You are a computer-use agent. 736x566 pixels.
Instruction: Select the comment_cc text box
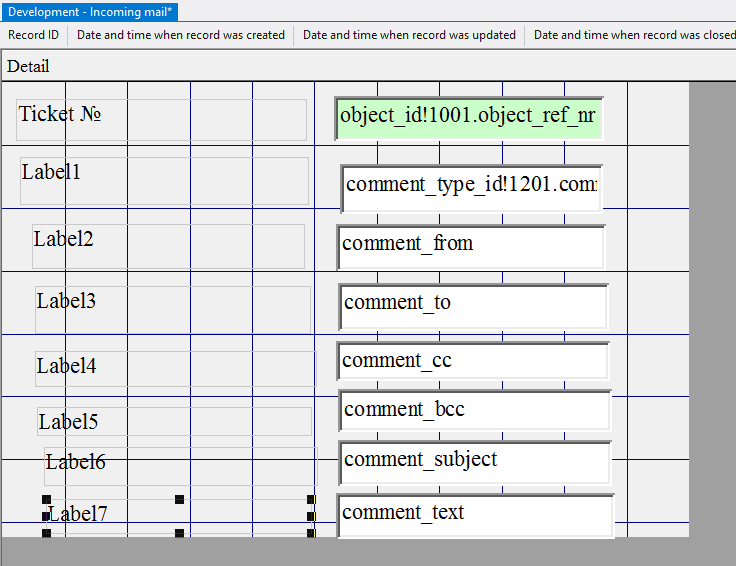click(x=474, y=361)
